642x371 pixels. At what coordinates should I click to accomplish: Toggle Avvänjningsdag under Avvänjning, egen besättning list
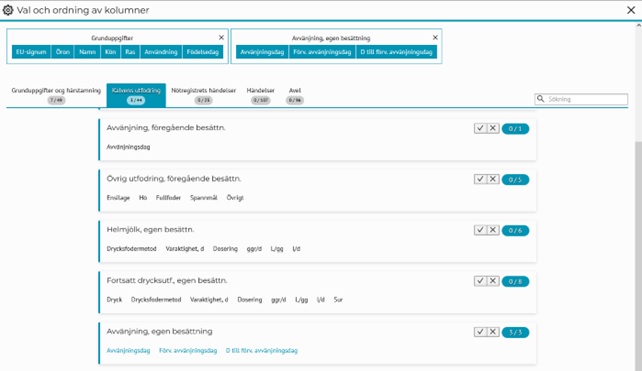click(128, 351)
